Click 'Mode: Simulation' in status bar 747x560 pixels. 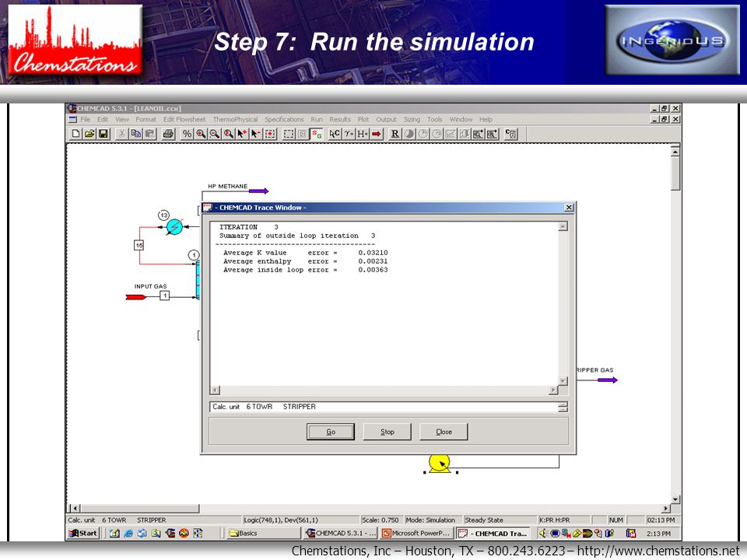coord(430,520)
